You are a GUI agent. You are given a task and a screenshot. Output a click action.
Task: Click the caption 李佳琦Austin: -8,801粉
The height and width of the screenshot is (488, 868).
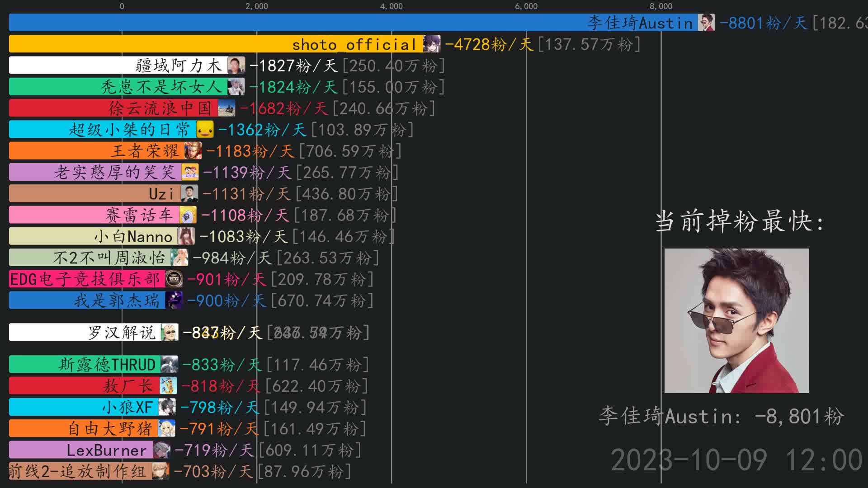721,416
